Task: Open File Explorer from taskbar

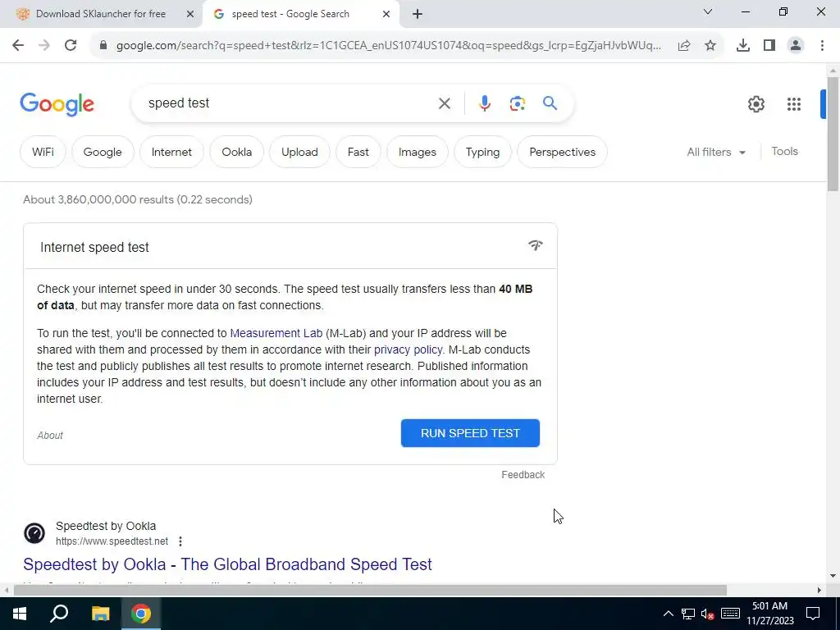Action: [x=100, y=614]
